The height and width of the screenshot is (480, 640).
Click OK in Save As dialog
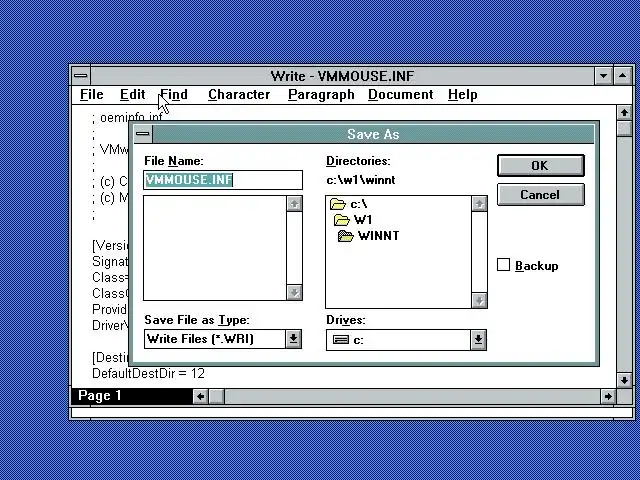pyautogui.click(x=540, y=165)
